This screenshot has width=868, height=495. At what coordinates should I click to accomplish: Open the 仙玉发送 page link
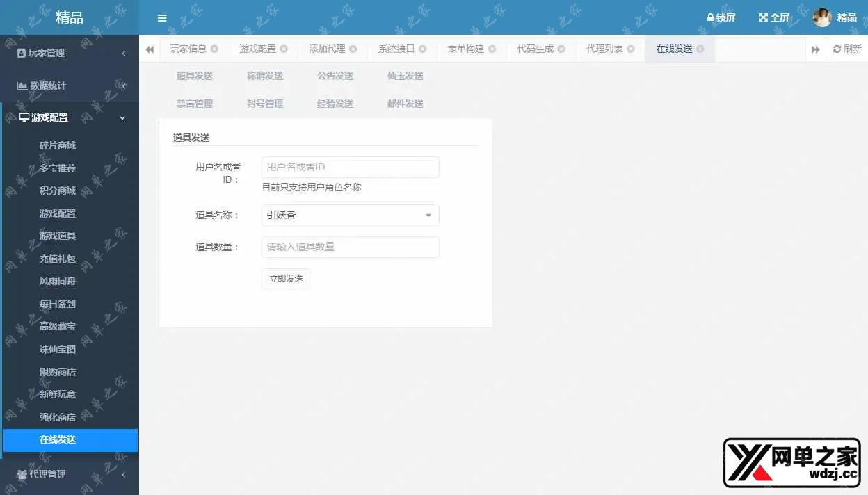pos(404,77)
